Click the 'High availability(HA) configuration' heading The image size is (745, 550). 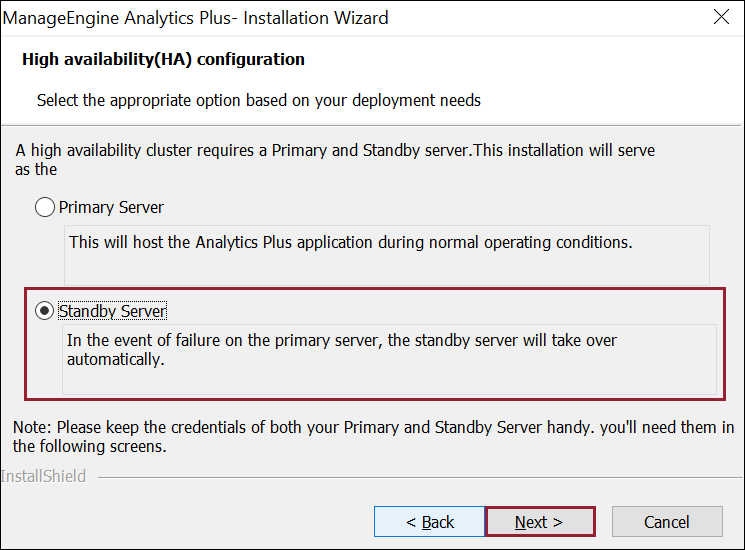click(163, 60)
